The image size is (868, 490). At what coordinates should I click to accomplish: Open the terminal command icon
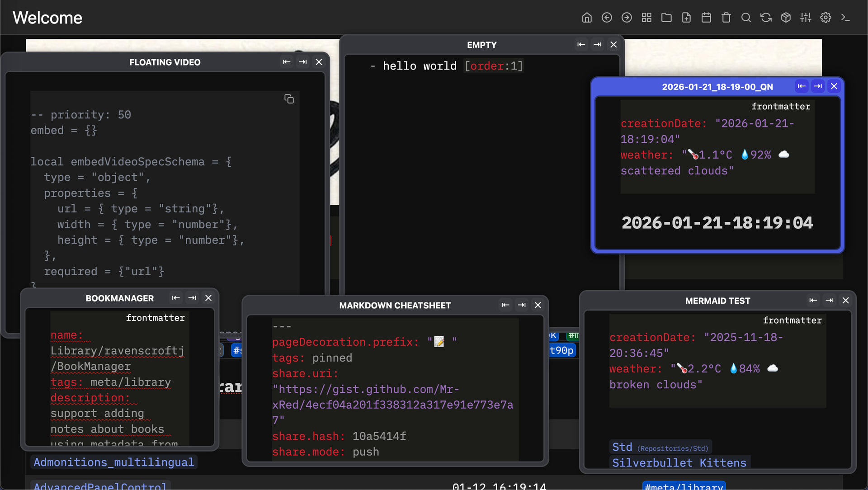pos(845,18)
